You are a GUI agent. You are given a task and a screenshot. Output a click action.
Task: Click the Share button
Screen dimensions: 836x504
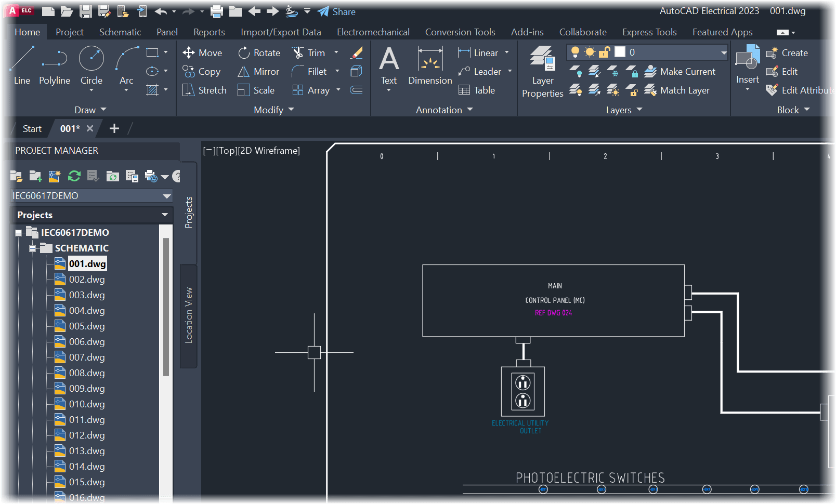point(336,11)
